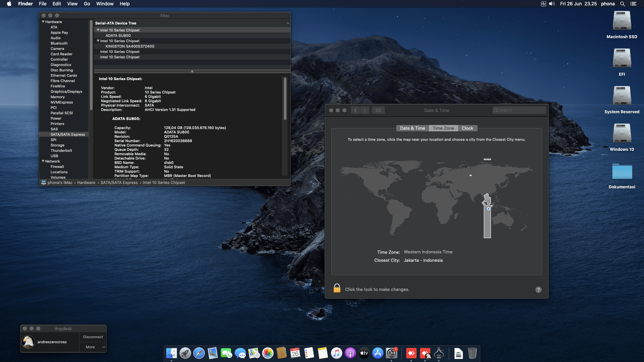Start FaceTime from the Dock
Screen dimensions: 644x362
point(226,353)
